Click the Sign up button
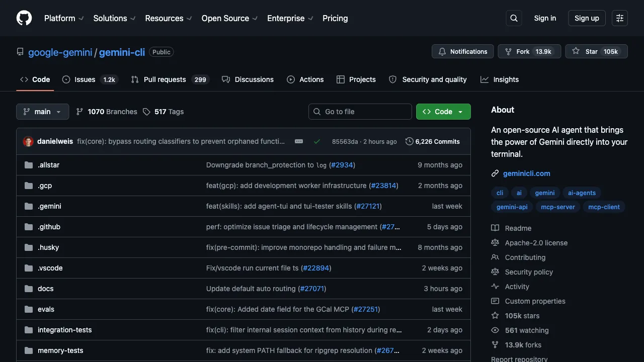The width and height of the screenshot is (644, 362). 587,18
